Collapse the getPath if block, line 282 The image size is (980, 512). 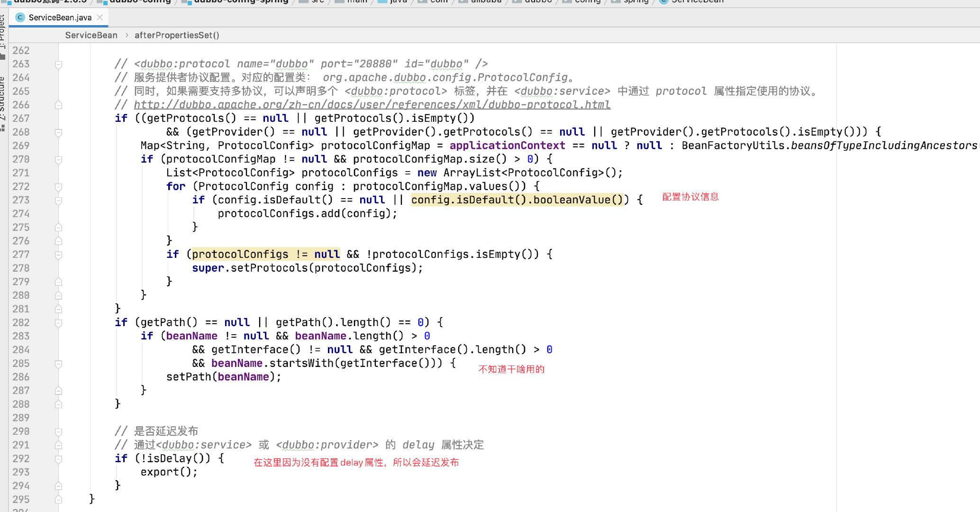point(58,323)
